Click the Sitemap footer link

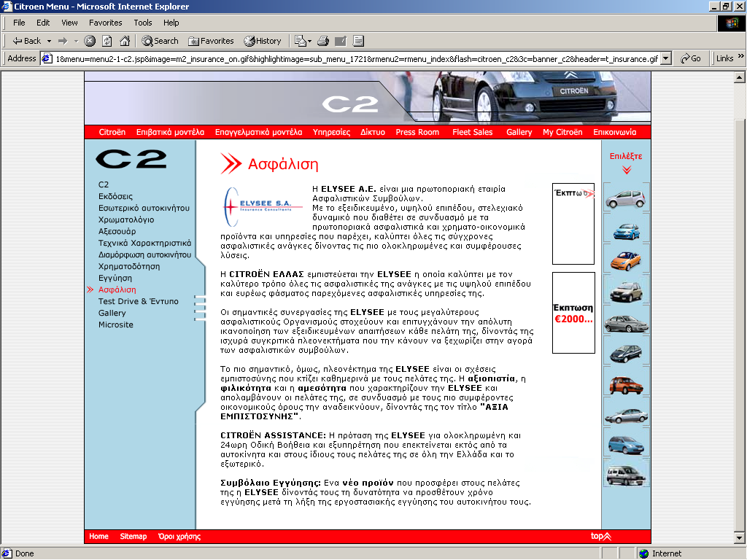(133, 536)
